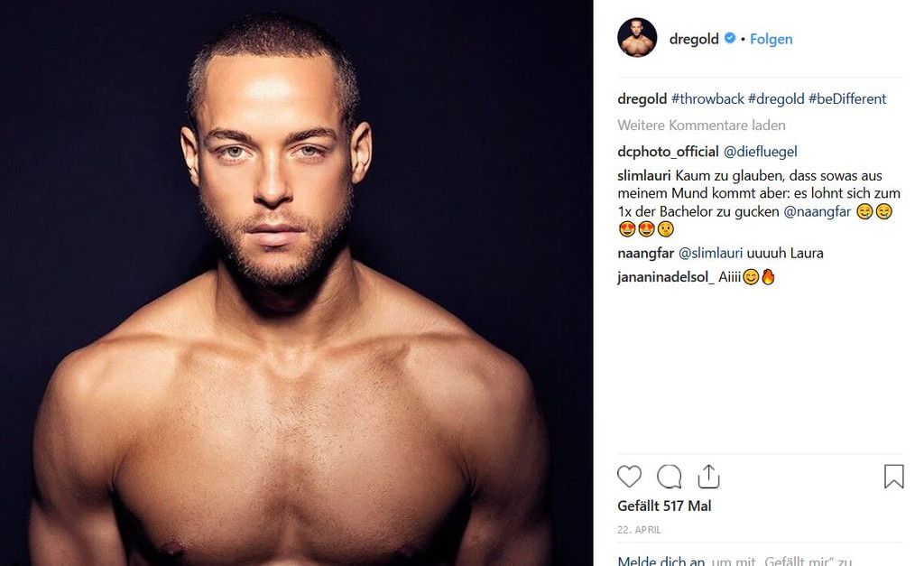
Task: Open jananinadelsol_ commenter profile
Action: 666,277
